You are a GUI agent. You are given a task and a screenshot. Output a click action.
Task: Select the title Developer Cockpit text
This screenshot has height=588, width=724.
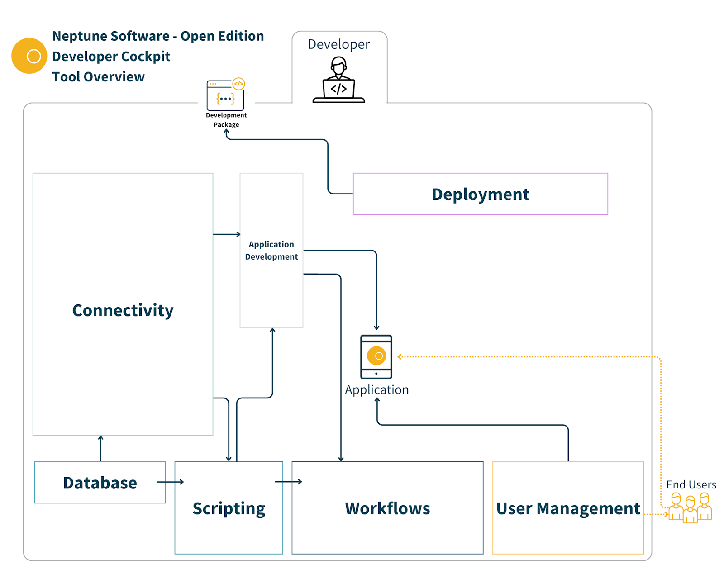111,56
